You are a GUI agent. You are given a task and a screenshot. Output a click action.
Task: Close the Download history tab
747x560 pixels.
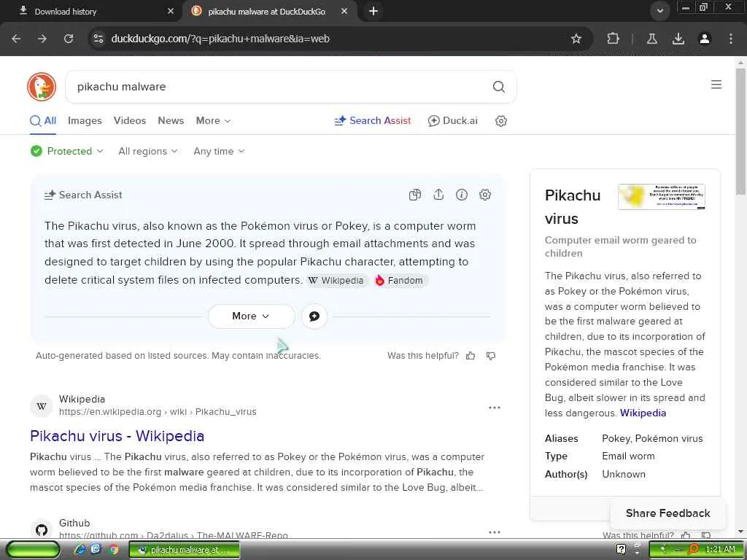pos(171,11)
